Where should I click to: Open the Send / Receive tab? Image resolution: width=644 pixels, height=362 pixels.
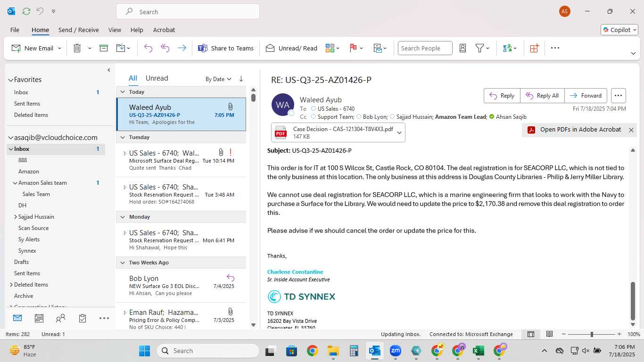click(x=79, y=30)
